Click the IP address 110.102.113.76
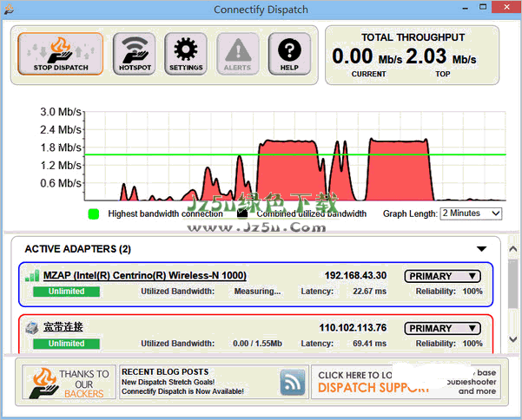Screen dimensions: 522x420 (353, 328)
